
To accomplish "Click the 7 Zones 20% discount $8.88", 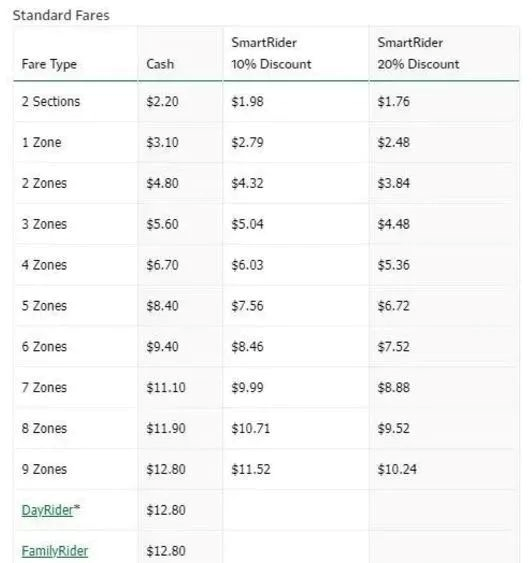I will [x=393, y=388].
